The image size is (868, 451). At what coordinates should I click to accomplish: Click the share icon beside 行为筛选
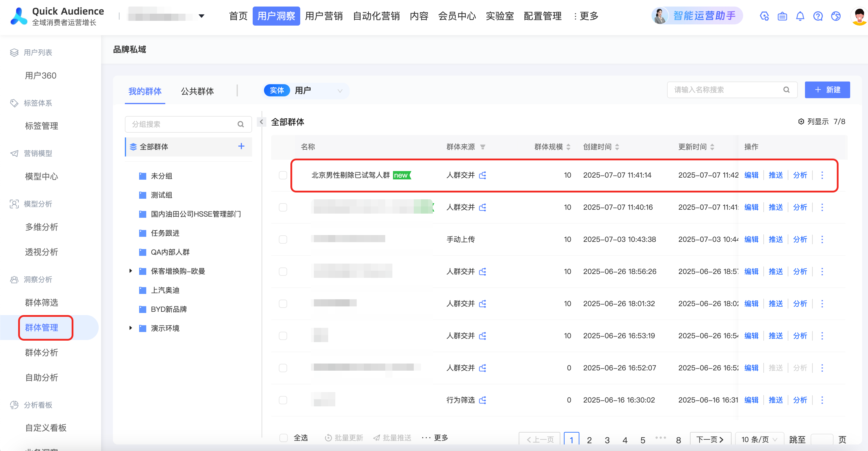(482, 400)
